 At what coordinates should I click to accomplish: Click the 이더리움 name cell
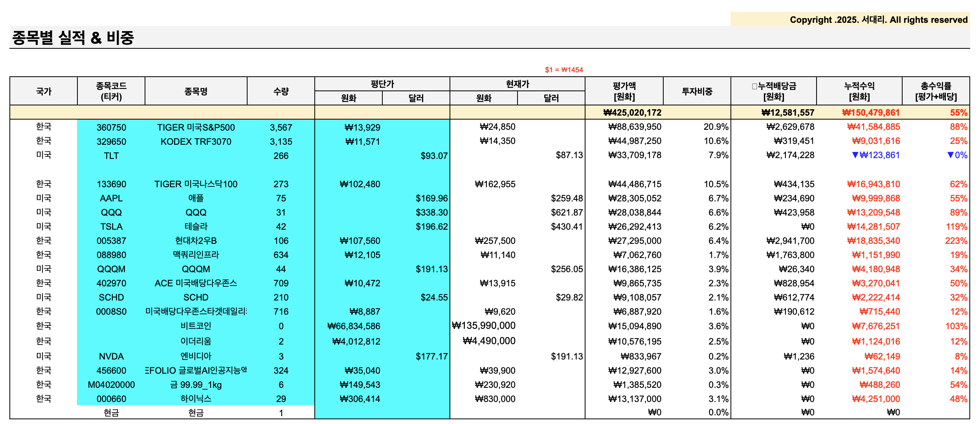[196, 341]
